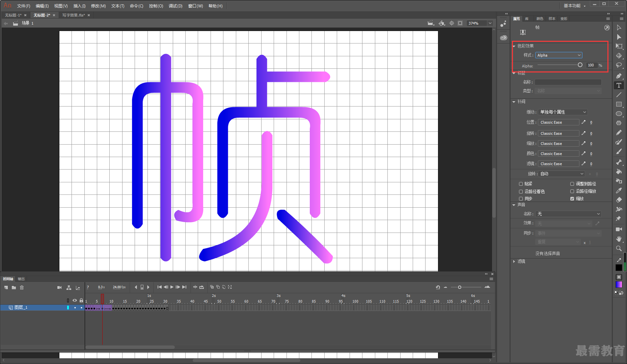Open the Alpha style dropdown

(558, 55)
